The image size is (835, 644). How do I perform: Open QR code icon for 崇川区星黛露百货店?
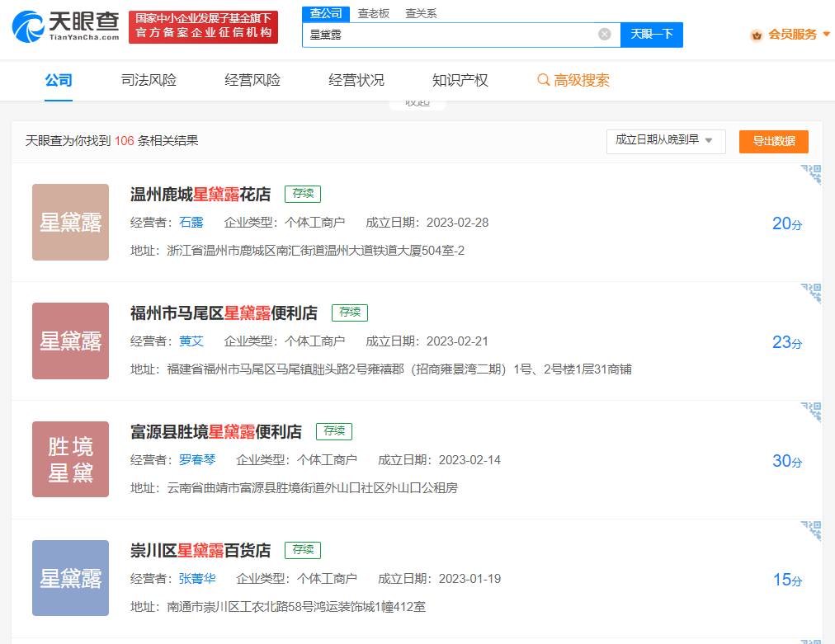click(x=812, y=531)
